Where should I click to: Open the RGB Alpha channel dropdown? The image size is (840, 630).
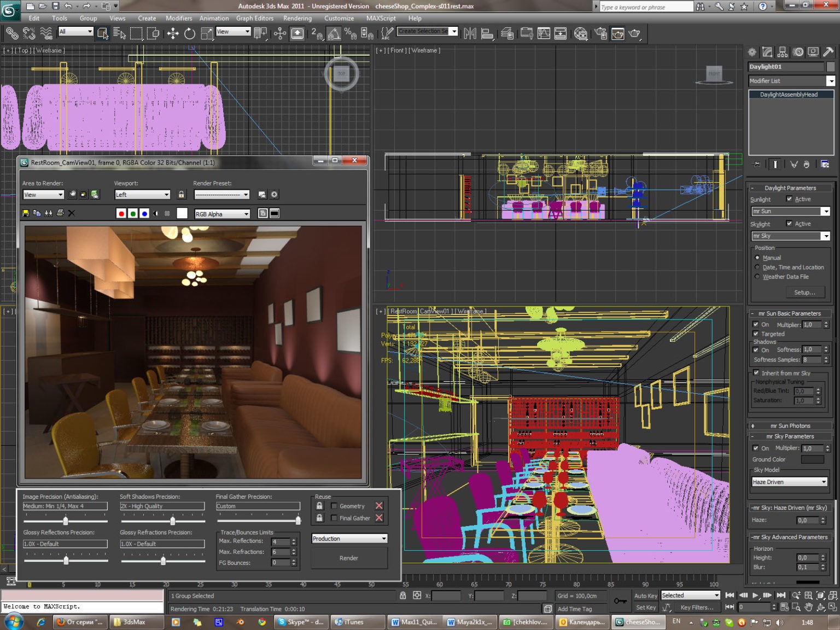coord(222,214)
